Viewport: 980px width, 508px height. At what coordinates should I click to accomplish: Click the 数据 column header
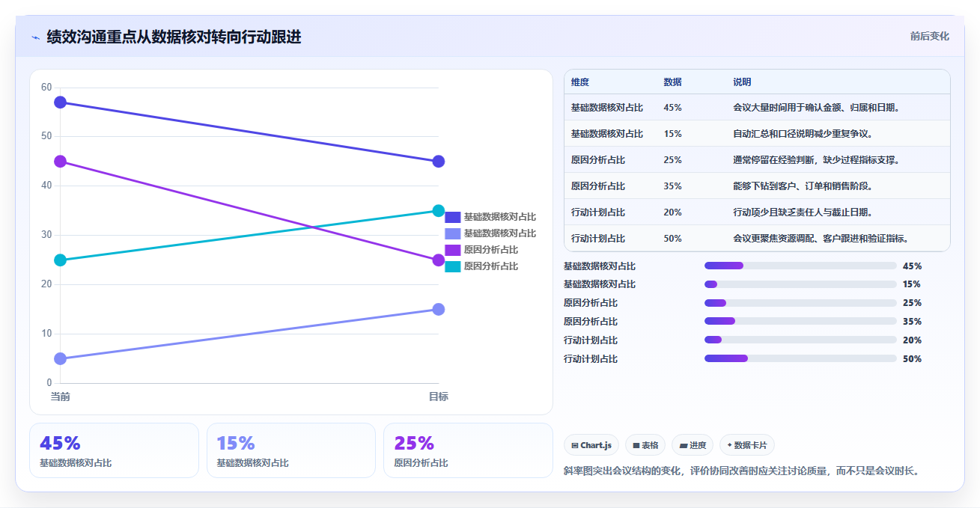coord(672,82)
